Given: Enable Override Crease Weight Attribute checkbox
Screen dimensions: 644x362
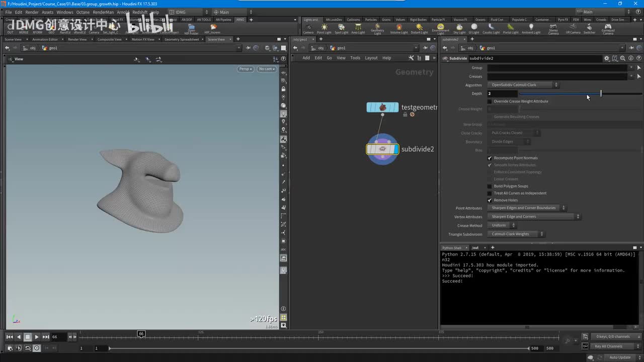Looking at the screenshot, I should click(x=490, y=102).
